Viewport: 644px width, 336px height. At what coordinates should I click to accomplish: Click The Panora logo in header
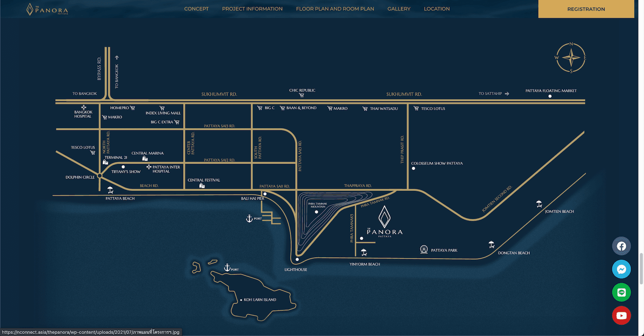[47, 9]
